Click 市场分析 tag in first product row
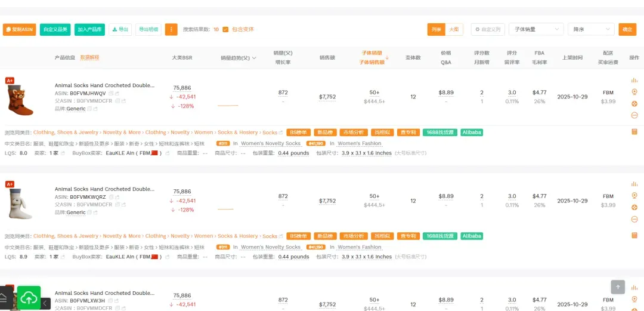Viewport: 644px width, 311px height. coord(354,133)
